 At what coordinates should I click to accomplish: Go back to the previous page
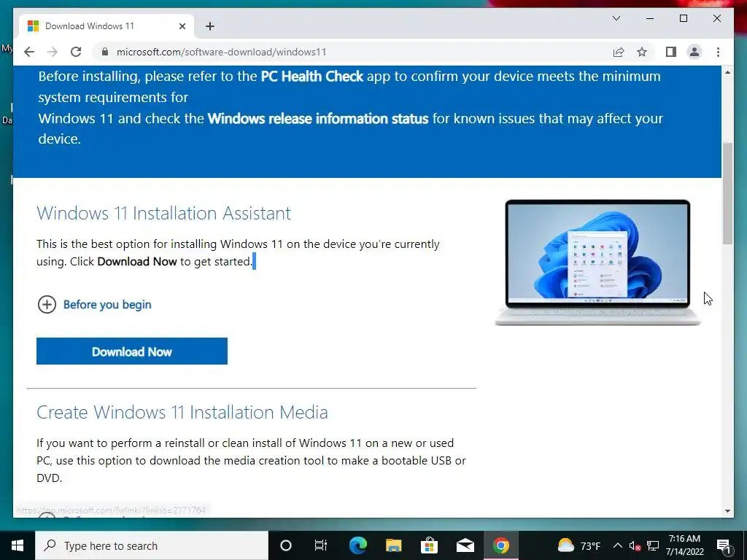29,52
